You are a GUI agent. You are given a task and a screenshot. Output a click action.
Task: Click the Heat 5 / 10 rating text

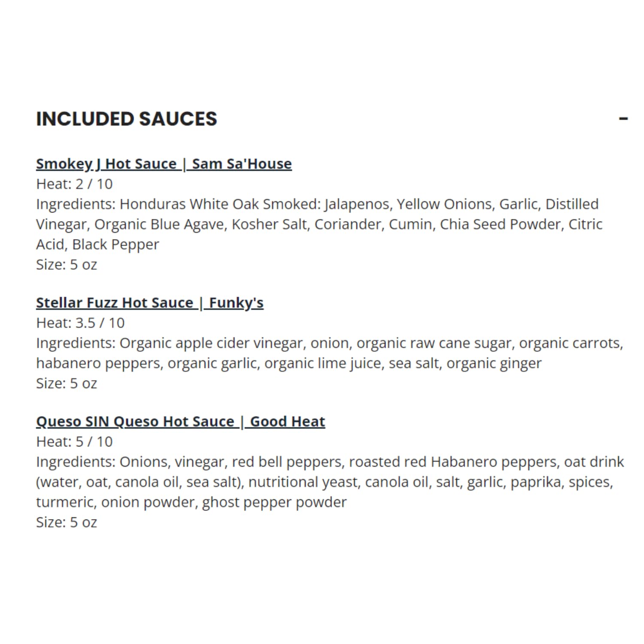pyautogui.click(x=74, y=442)
